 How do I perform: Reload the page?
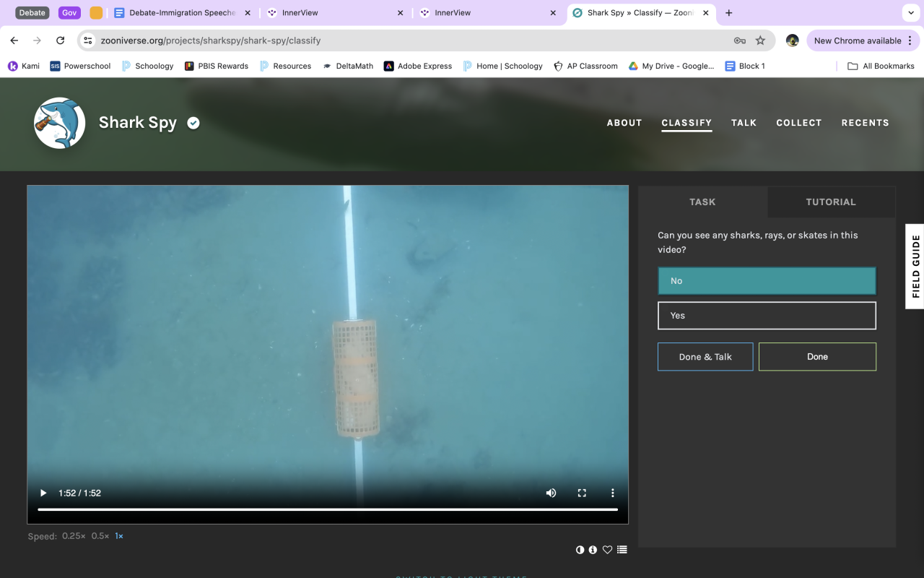click(61, 40)
